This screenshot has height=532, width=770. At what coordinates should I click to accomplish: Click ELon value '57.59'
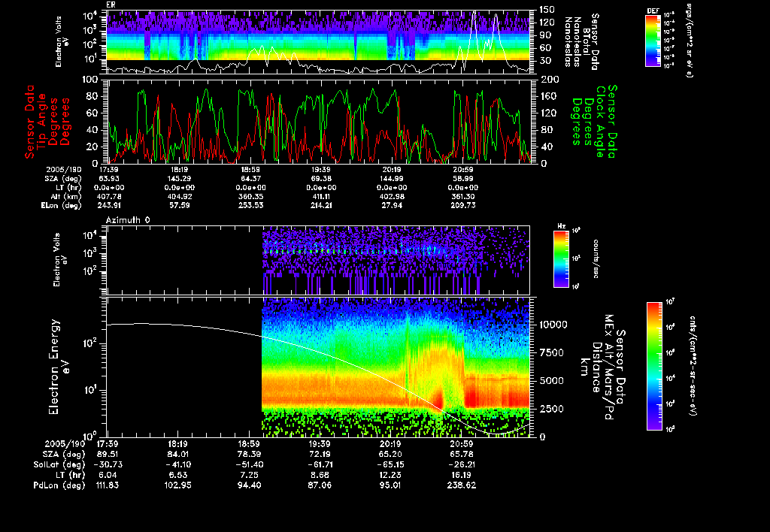pos(179,205)
